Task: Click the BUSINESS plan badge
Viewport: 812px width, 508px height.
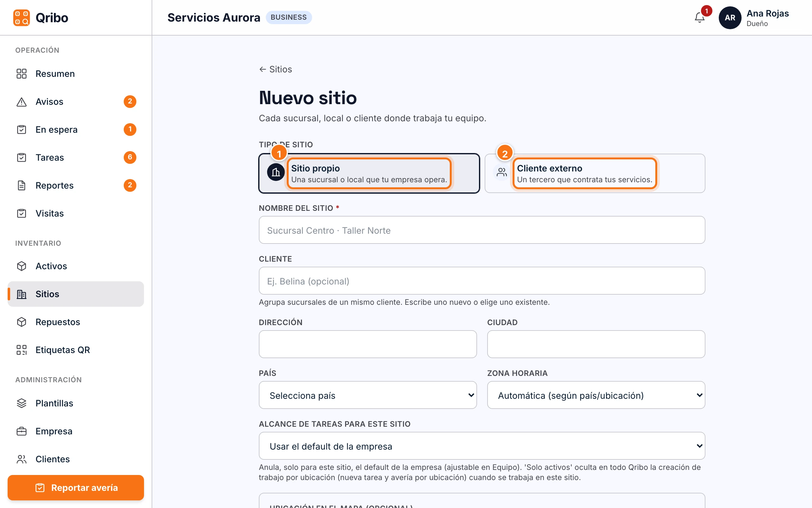Action: [x=289, y=17]
